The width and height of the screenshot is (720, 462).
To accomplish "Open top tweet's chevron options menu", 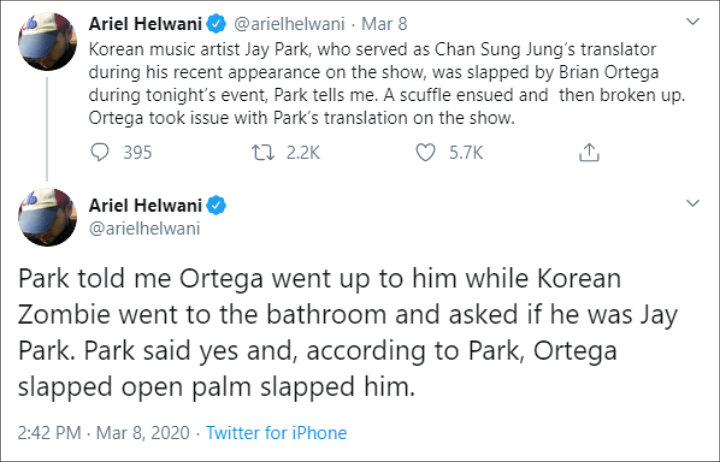I will click(690, 21).
